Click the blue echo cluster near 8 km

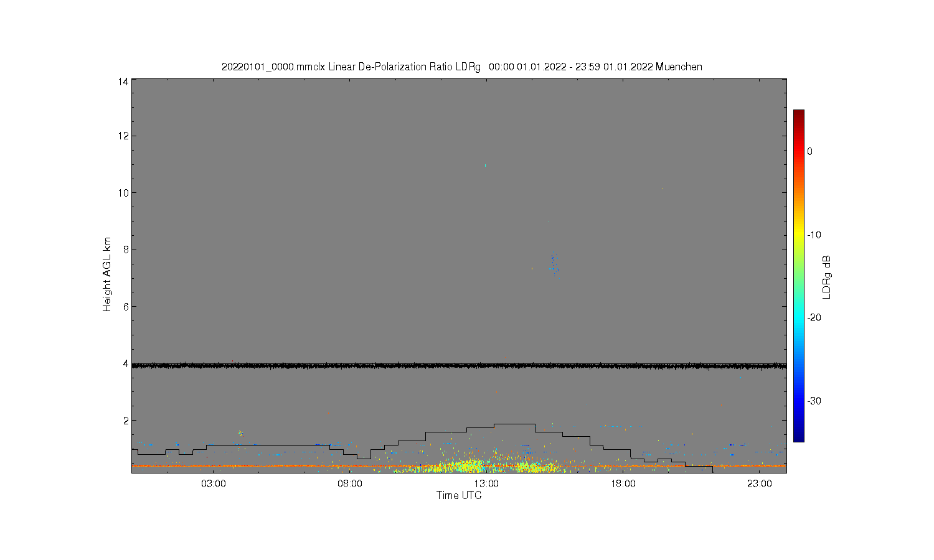pos(554,262)
